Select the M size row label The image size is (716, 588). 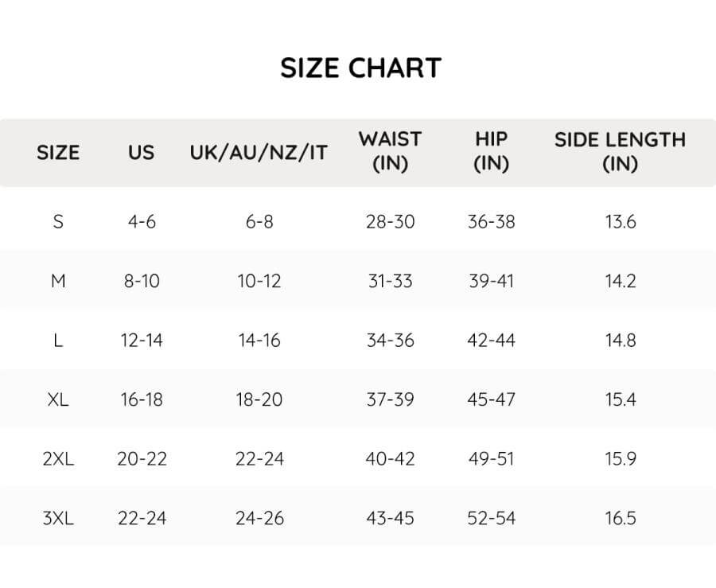click(58, 281)
